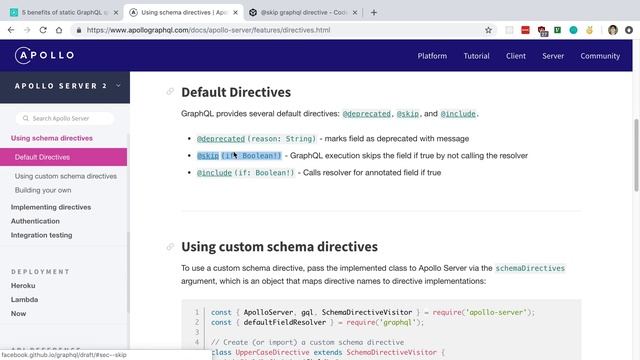Click anchor link icon beside Default Directives
This screenshot has width=640, height=360.
tap(170, 91)
